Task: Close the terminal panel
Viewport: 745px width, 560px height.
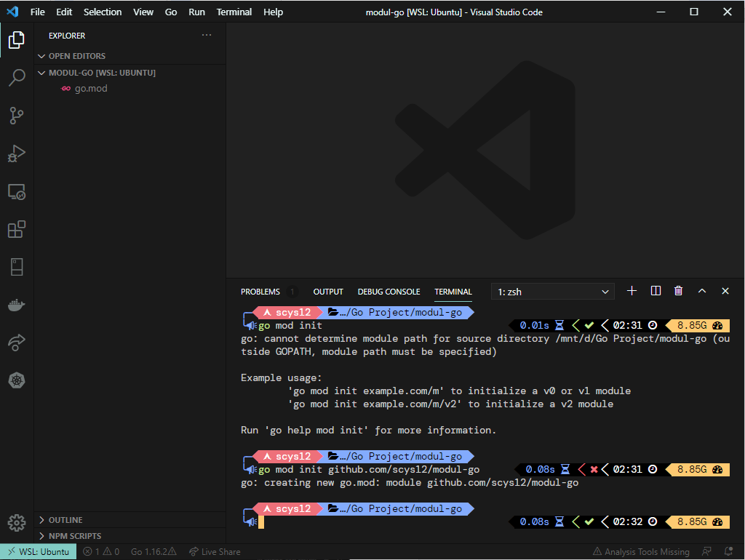Action: click(725, 291)
